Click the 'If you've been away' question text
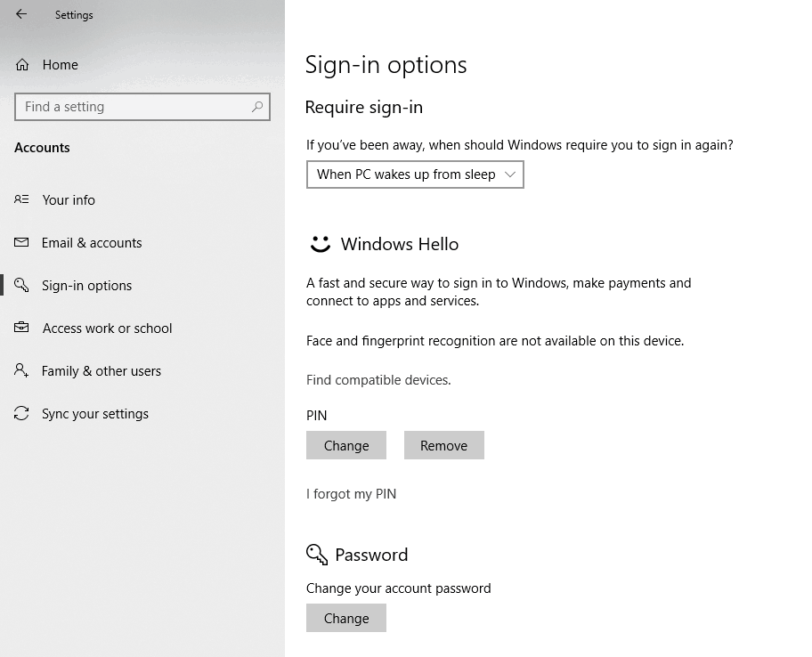This screenshot has width=812, height=657. 519,145
